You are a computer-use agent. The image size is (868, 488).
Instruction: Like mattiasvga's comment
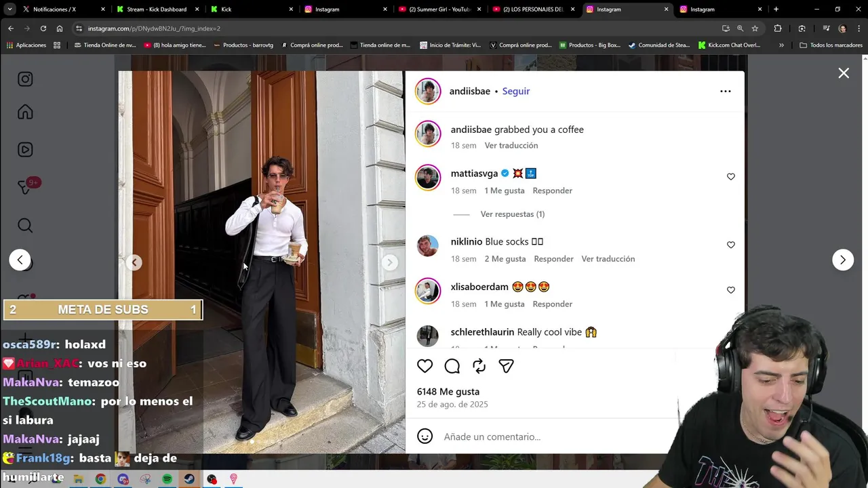click(x=731, y=176)
